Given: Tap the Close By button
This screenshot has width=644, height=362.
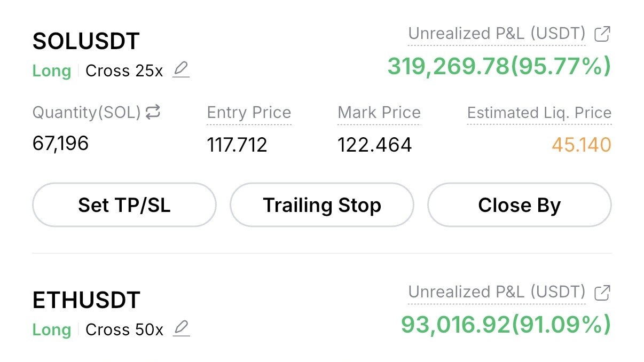Looking at the screenshot, I should 520,205.
